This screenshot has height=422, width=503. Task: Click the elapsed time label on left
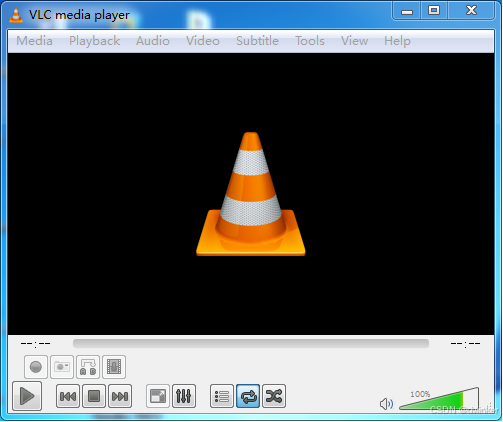point(35,343)
